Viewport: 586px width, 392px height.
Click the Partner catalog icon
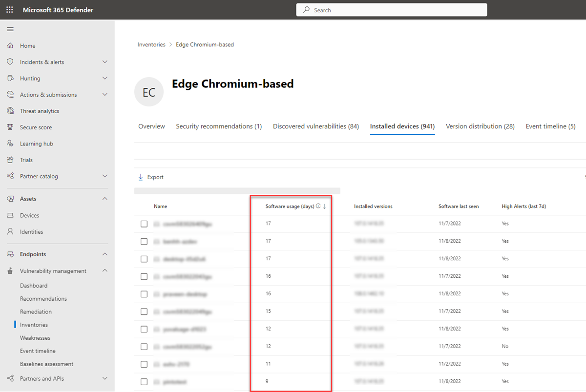pos(10,176)
